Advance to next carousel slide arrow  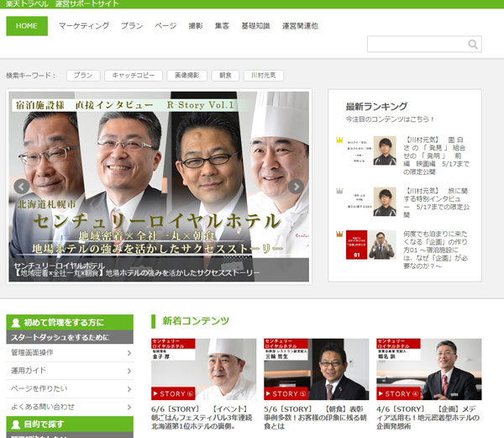tap(296, 187)
